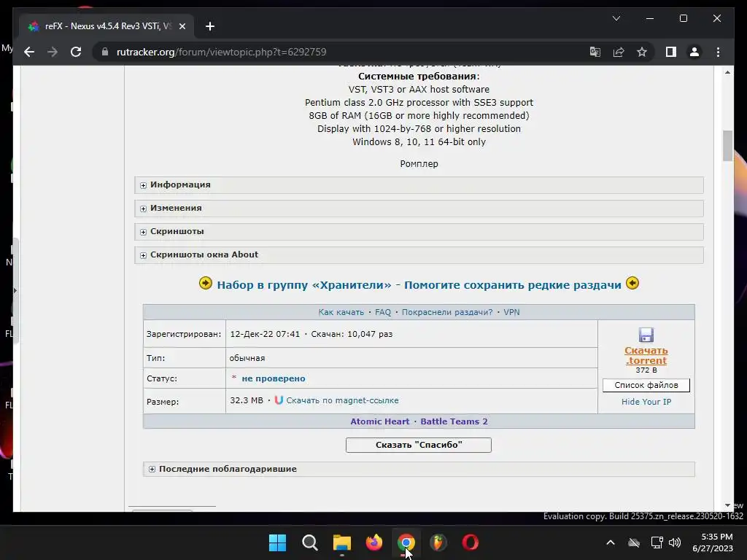Open Windows Start menu

(277, 542)
